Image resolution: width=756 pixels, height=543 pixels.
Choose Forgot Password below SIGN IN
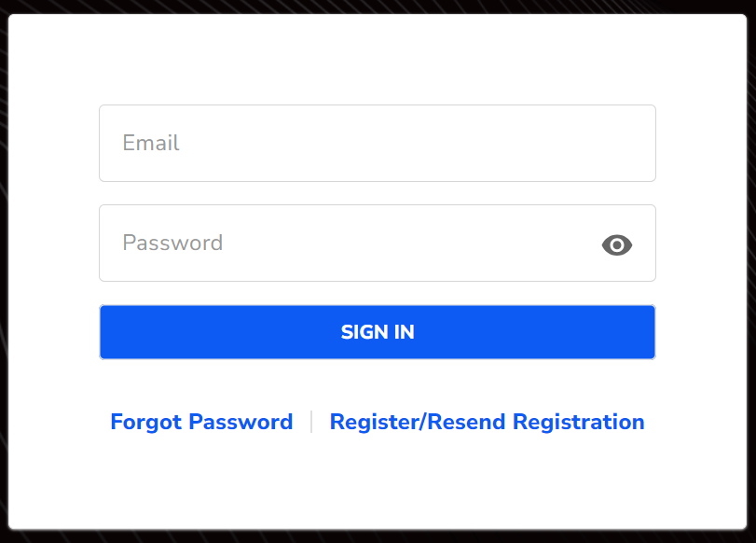(201, 422)
